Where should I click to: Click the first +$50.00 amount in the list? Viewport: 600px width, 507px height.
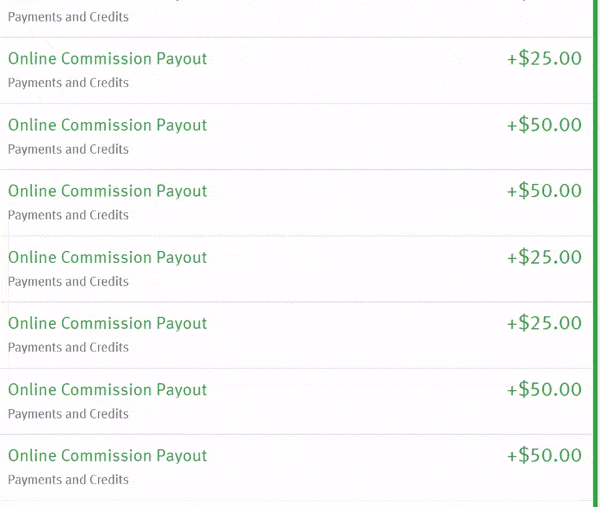click(544, 125)
